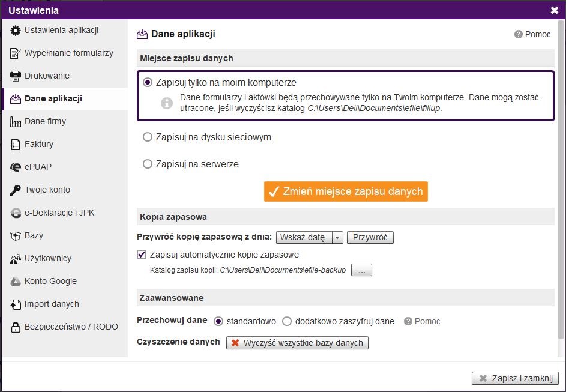
Task: Click the e-Deklaracje i JPK icon
Action: coord(16,213)
